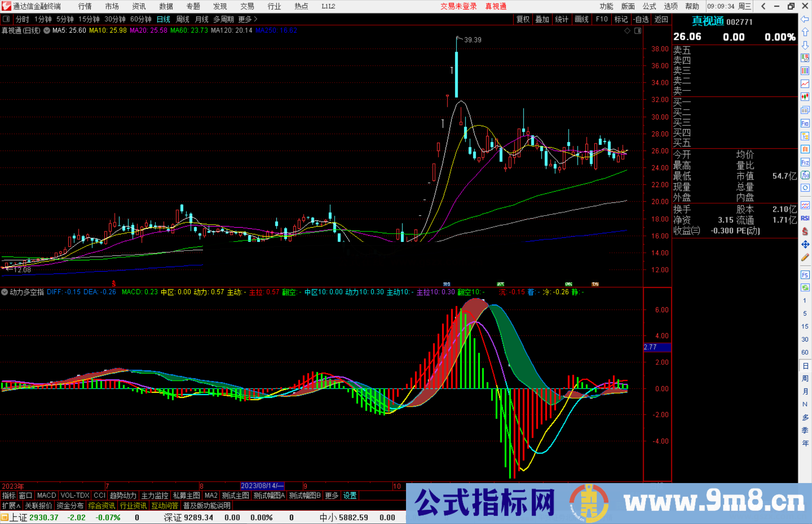The width and height of the screenshot is (812, 524).
Task: Click the 交易未登录 login link
Action: [x=458, y=6]
